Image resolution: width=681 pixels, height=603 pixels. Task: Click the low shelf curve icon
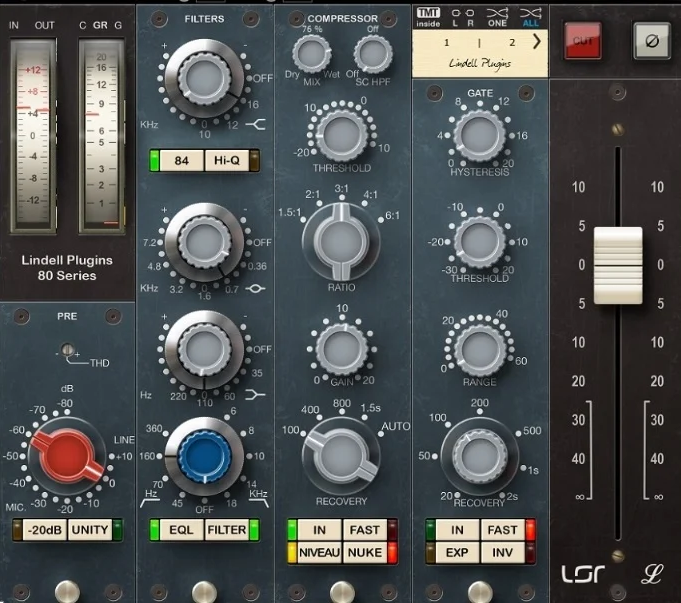coord(255,394)
